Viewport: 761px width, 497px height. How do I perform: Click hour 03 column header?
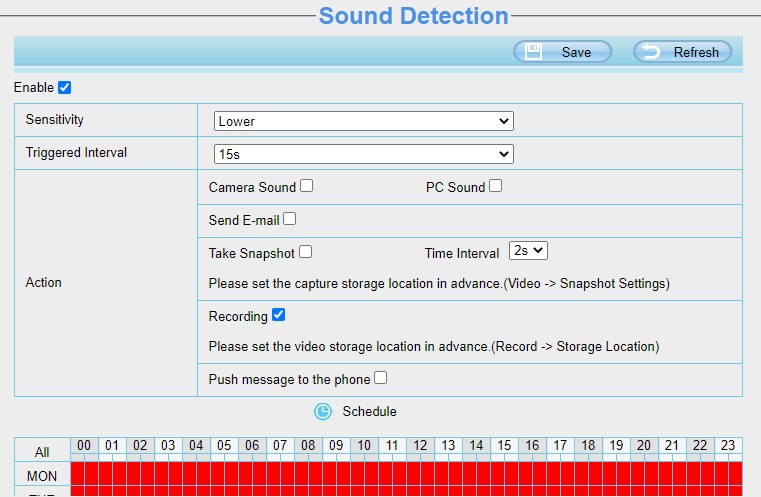168,446
